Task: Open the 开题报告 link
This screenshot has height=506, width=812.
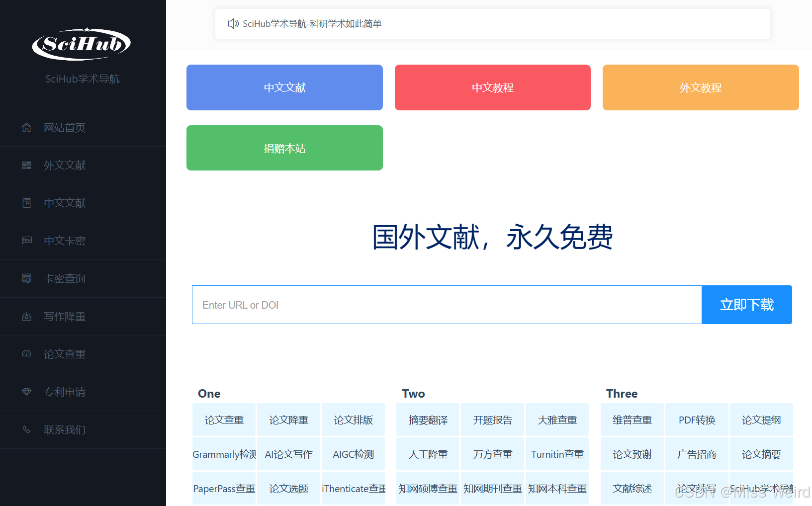Action: [493, 420]
